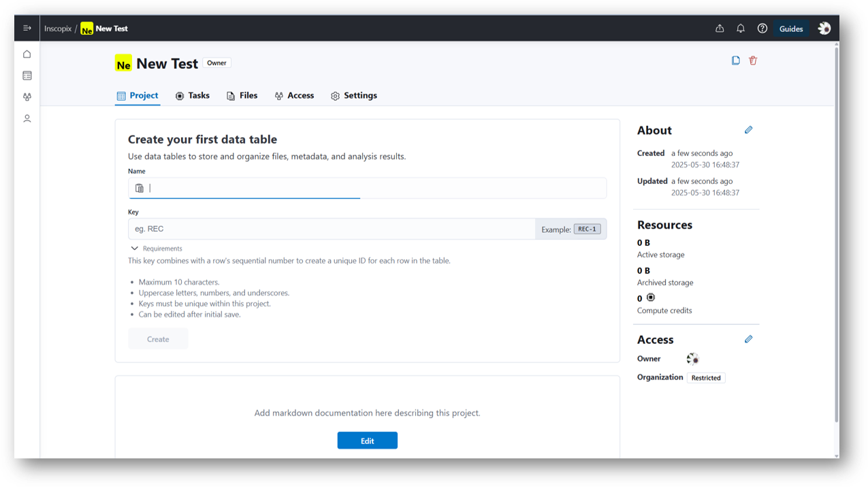Open notifications bell icon

741,29
